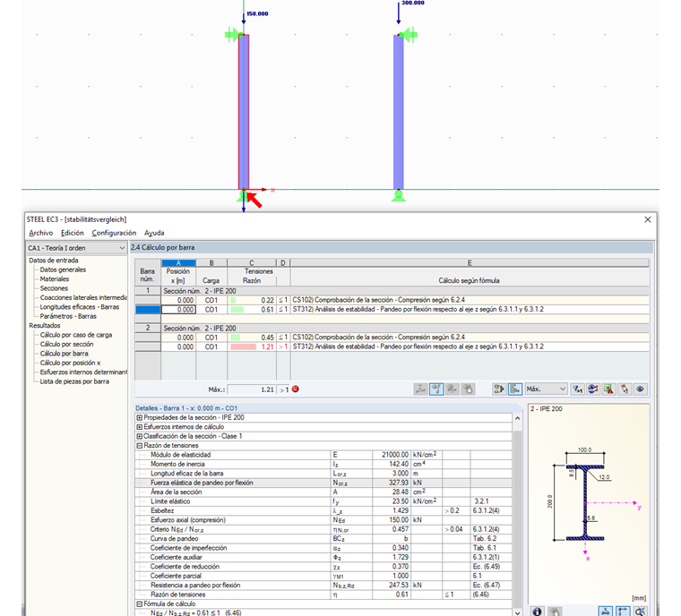Collapse Razón de tensiones section
Image resolution: width=681 pixels, height=616 pixels.
tap(140, 445)
